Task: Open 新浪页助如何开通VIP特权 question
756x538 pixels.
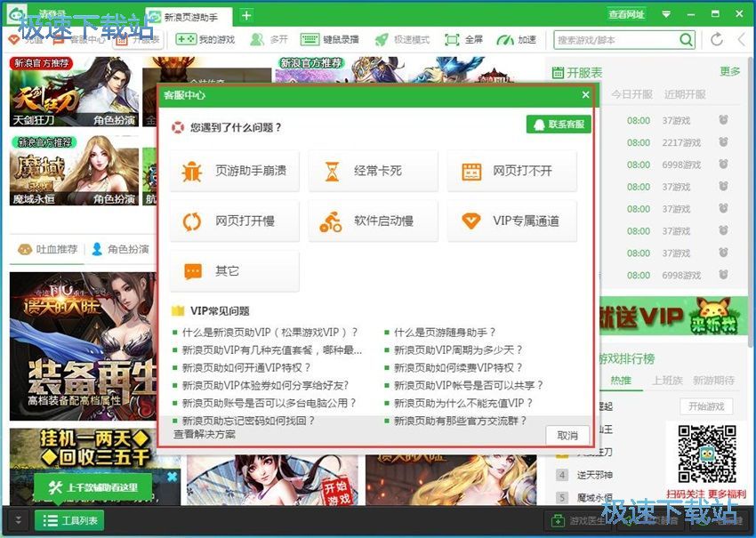Action: click(245, 368)
